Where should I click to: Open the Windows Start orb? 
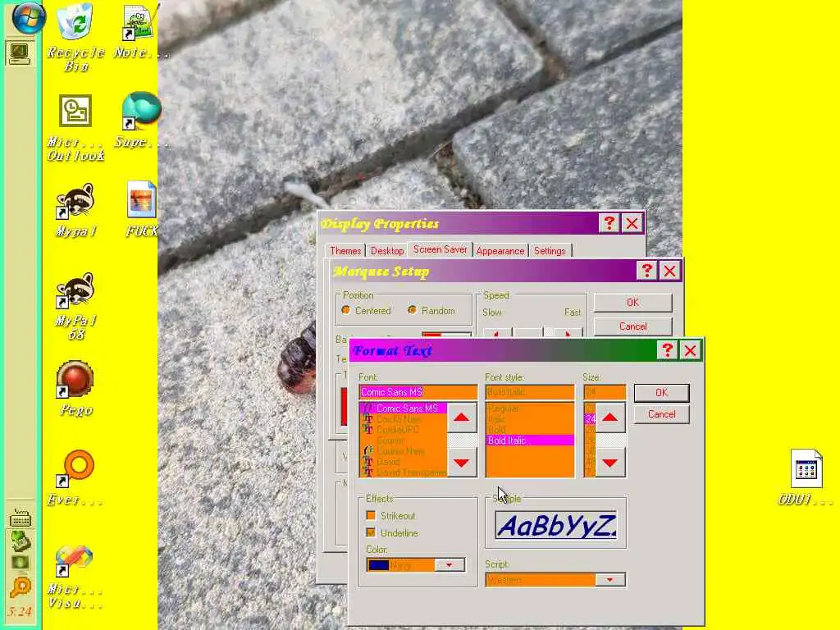click(x=28, y=17)
